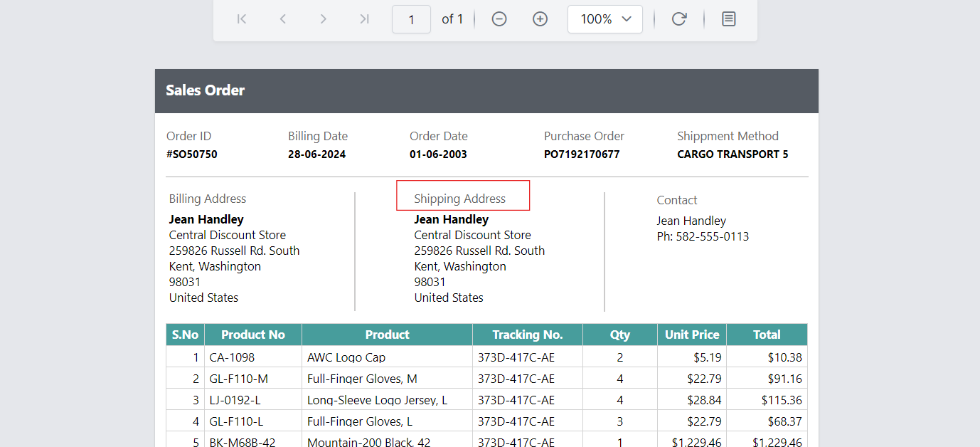Viewport: 980px width, 447px height.
Task: Refresh the sales order report
Action: pyautogui.click(x=678, y=19)
